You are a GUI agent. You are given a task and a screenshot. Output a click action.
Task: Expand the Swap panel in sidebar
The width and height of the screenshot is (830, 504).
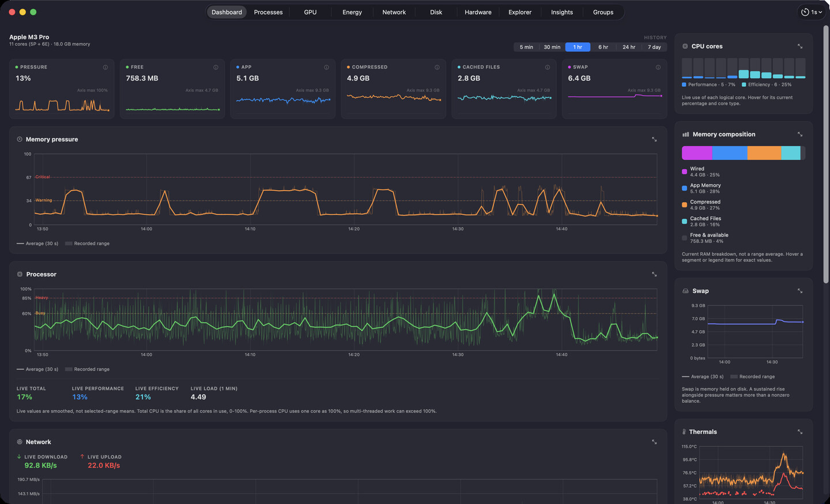click(x=800, y=291)
